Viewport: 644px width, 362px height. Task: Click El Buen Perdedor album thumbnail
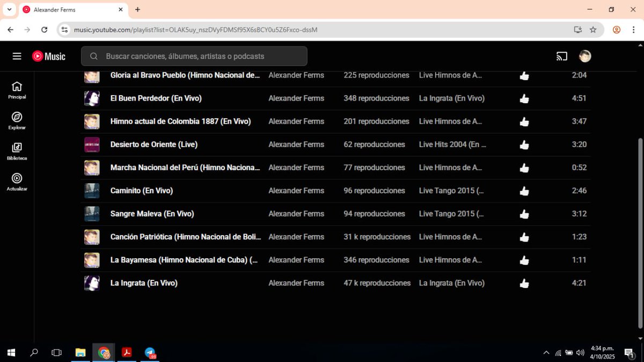(x=92, y=98)
